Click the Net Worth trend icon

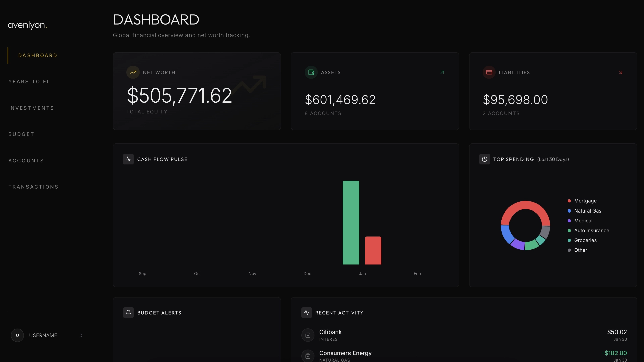point(133,72)
